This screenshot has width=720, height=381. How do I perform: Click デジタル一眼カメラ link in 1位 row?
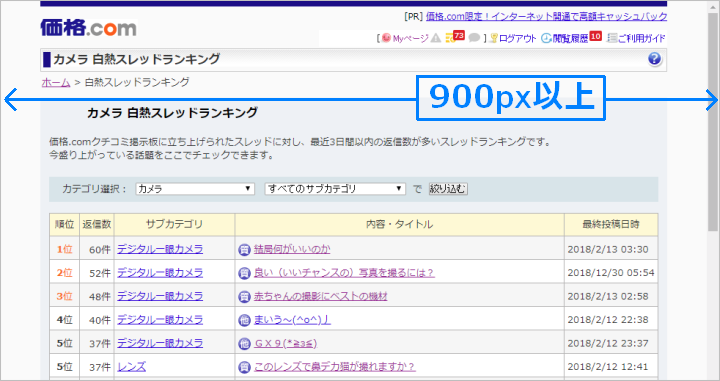click(x=160, y=249)
